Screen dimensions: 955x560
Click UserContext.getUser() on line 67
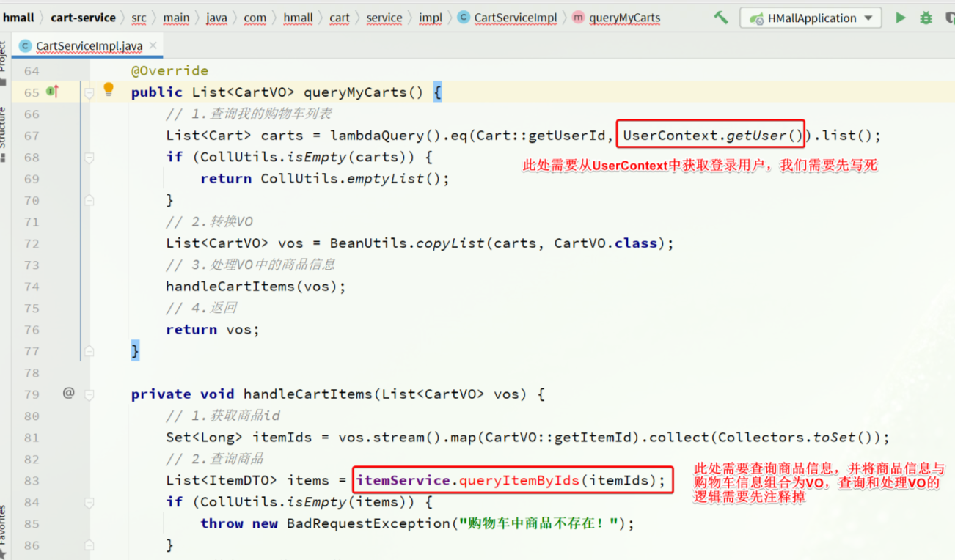[714, 136]
